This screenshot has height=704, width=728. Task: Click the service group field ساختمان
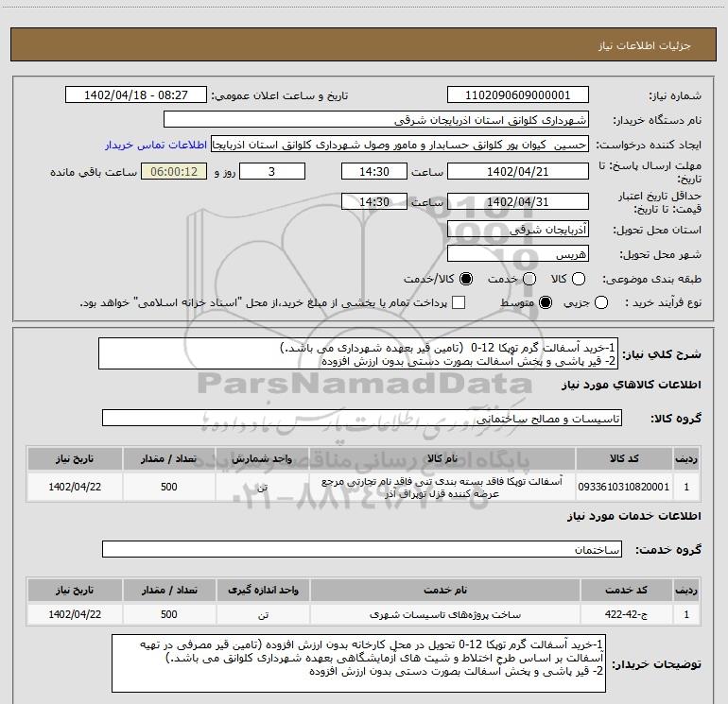362,549
